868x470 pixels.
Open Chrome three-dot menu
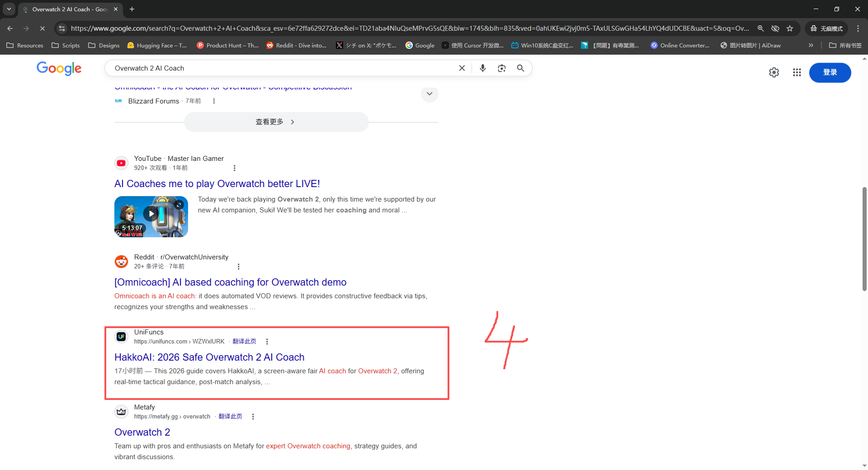point(858,28)
